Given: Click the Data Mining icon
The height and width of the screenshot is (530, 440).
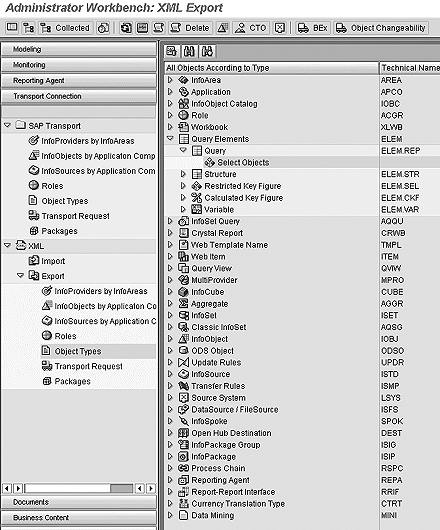Looking at the screenshot, I should pyautogui.click(x=183, y=515).
